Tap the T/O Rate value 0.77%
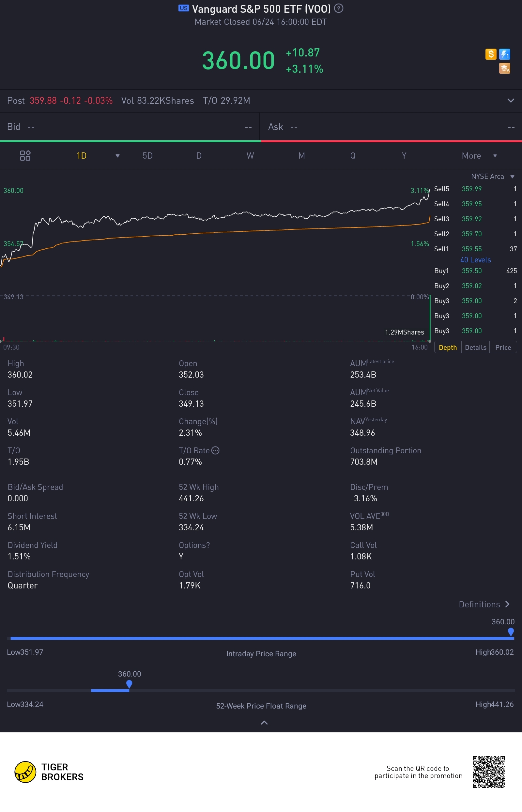The height and width of the screenshot is (812, 522). (190, 462)
